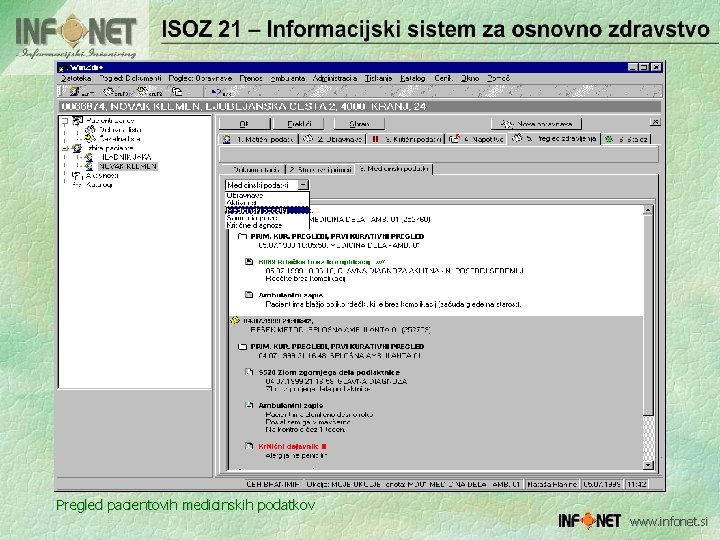Open the Zetoteka menu
The width and height of the screenshot is (720, 540).
point(76,79)
